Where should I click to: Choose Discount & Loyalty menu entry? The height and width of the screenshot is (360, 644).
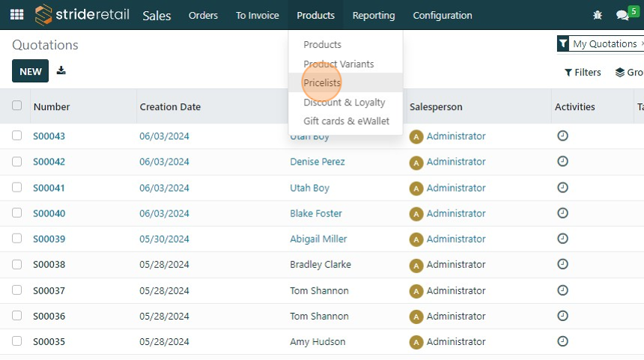coord(344,103)
